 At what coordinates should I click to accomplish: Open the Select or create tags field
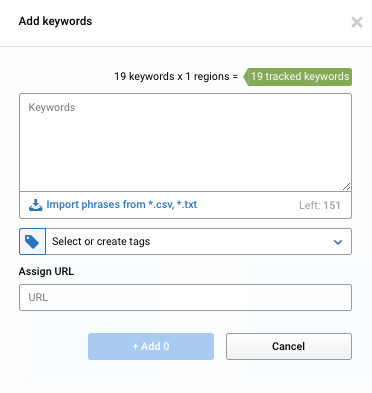click(x=185, y=242)
